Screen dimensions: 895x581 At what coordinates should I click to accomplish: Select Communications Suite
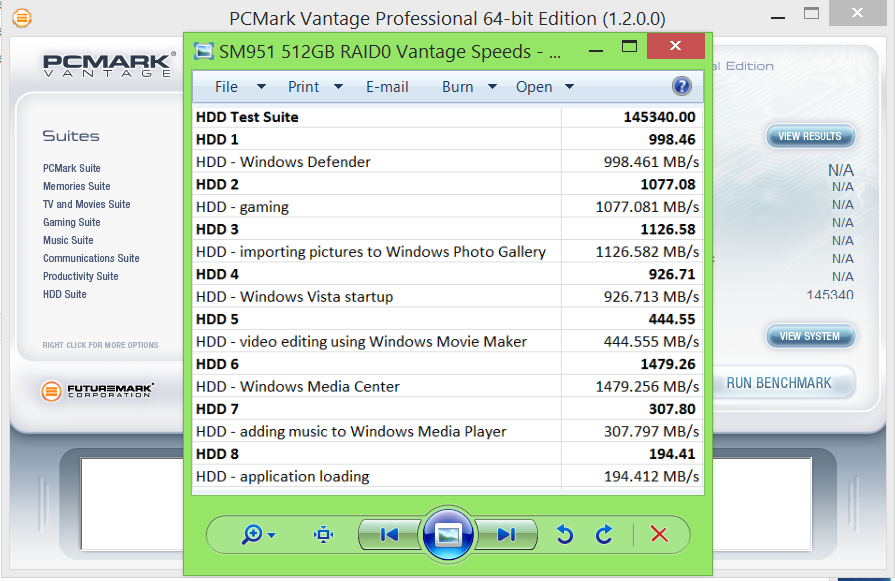click(x=91, y=258)
